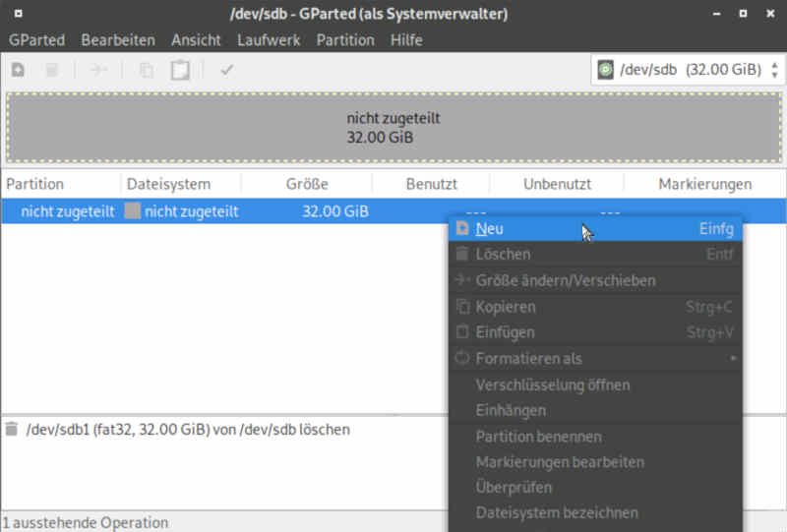Open the Laufwerk menu
This screenshot has width=787, height=532.
click(269, 39)
